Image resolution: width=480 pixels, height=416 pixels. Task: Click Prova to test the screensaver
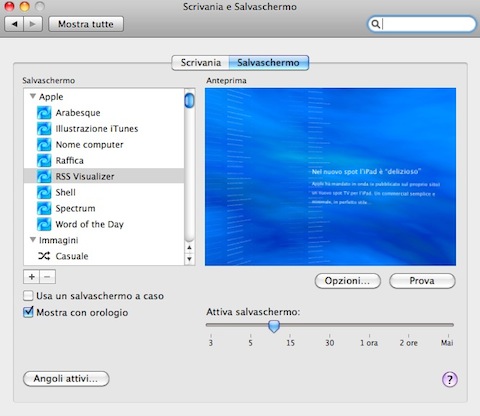pos(422,281)
